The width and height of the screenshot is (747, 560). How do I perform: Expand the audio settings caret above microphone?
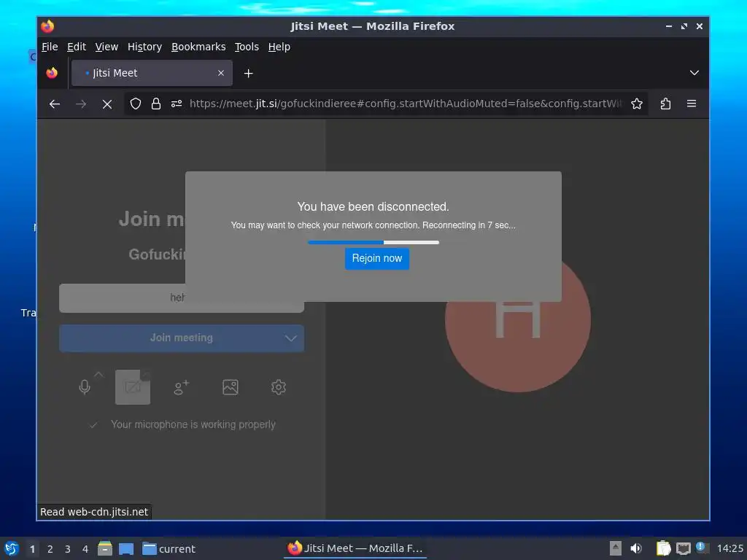tap(98, 375)
